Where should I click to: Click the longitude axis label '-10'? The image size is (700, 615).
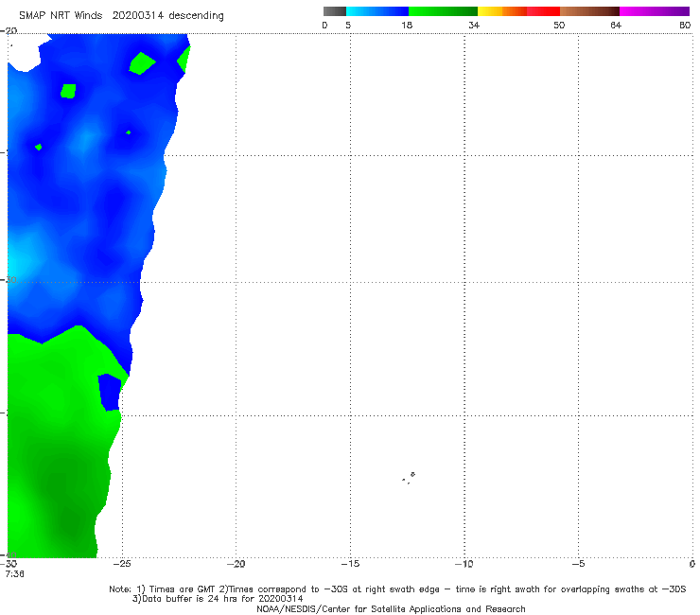pos(464,564)
